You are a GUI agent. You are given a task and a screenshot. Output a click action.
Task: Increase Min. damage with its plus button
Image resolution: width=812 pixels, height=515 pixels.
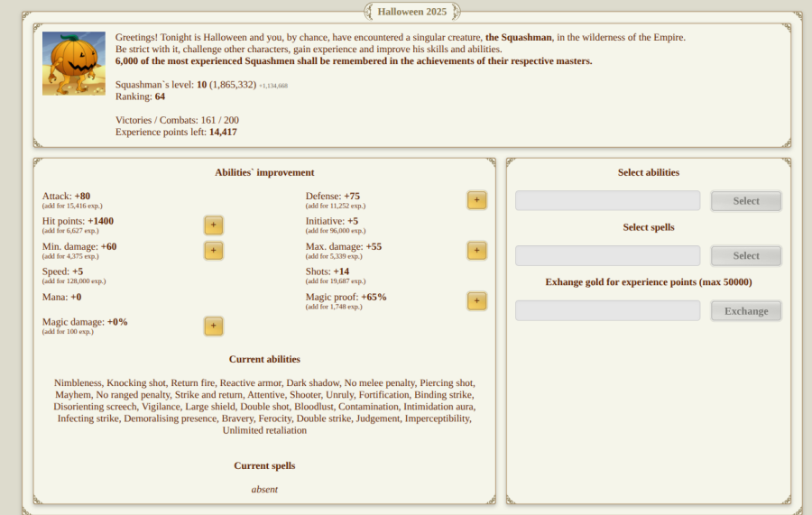click(214, 251)
